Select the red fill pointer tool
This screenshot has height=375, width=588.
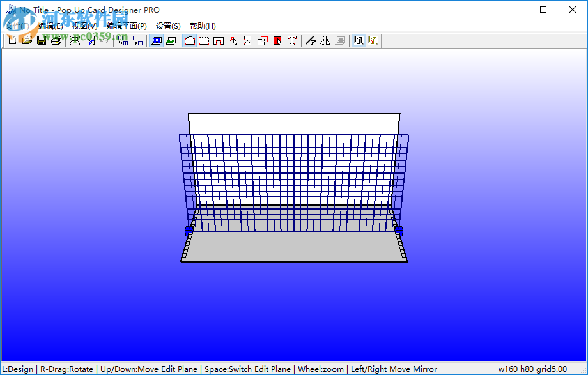click(277, 40)
